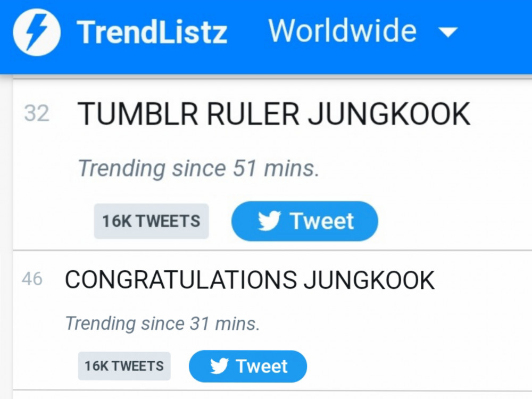This screenshot has width=532, height=399.
Task: Select 'Trending since 31 mins.' text
Action: pos(162,323)
